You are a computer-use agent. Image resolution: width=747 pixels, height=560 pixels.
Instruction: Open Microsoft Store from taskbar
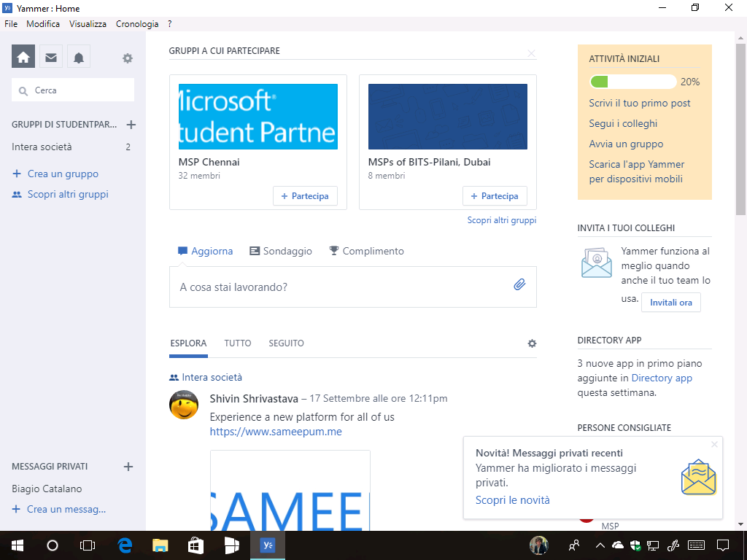click(196, 545)
